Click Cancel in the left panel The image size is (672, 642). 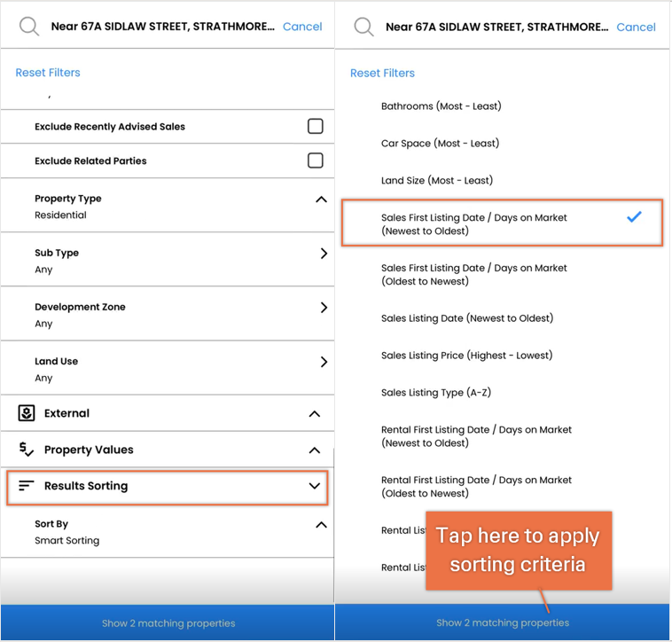[x=302, y=27]
